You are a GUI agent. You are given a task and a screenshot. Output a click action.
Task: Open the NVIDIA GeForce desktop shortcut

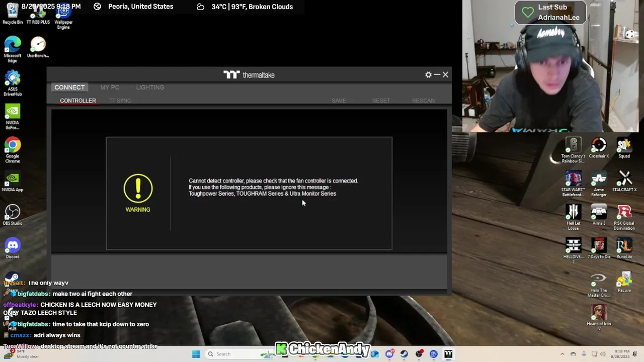point(13,117)
